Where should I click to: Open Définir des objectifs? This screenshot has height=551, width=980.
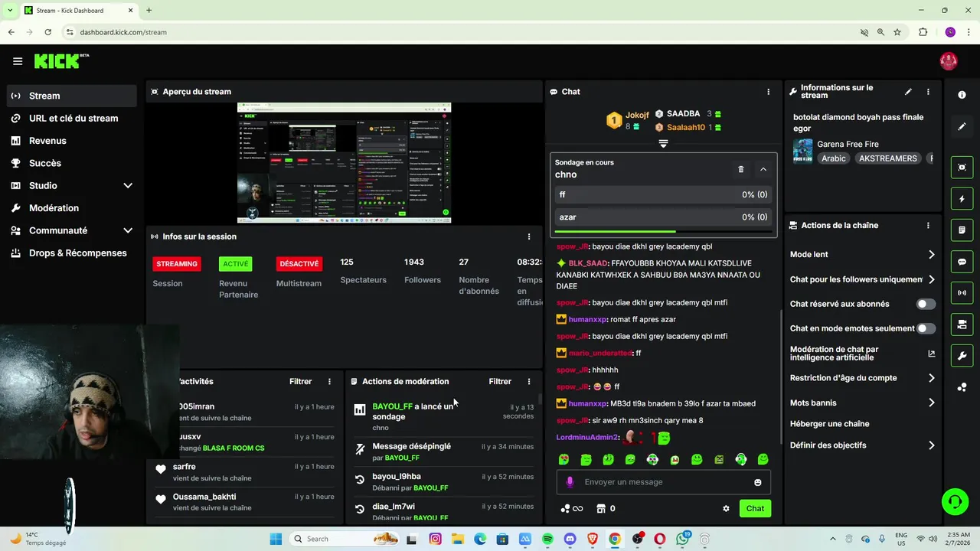coord(862,445)
